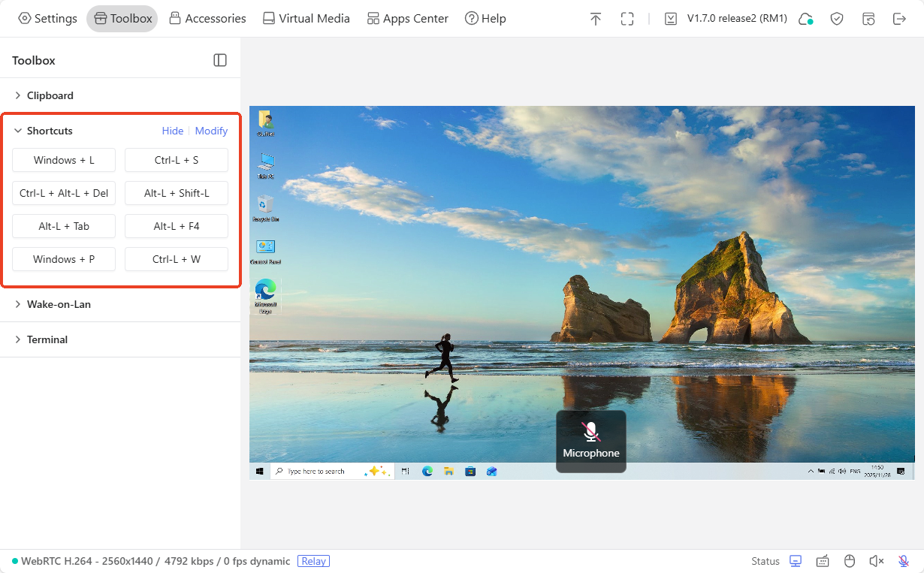Click the mouse icon in the status bar
This screenshot has height=573, width=924.
pyautogui.click(x=850, y=561)
